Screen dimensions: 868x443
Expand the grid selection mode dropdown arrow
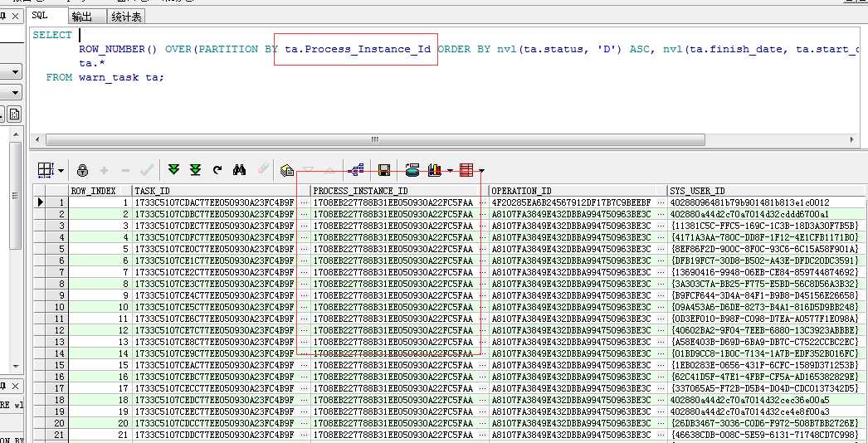61,171
